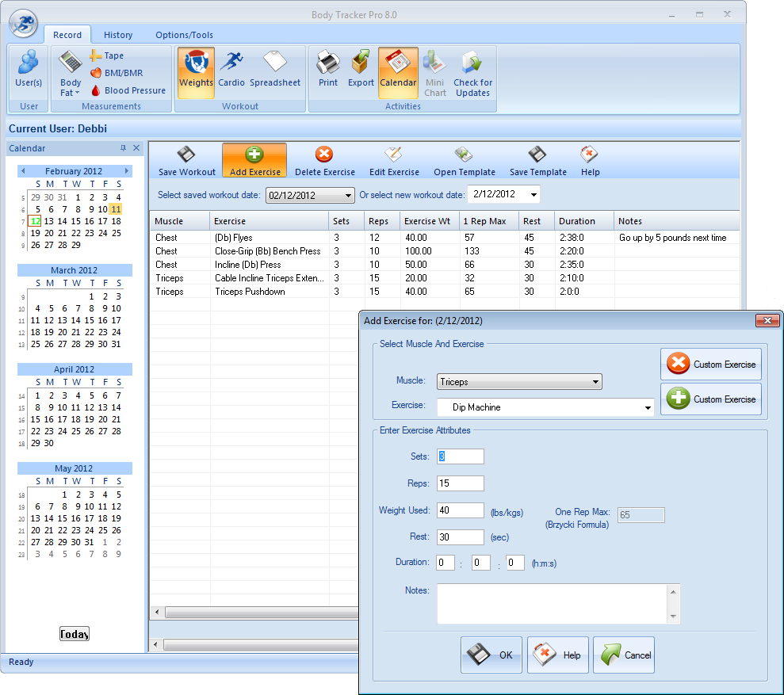Screen dimensions: 784x695
Task: Click the grid horizontal scrollbar left arrow
Action: click(x=157, y=612)
